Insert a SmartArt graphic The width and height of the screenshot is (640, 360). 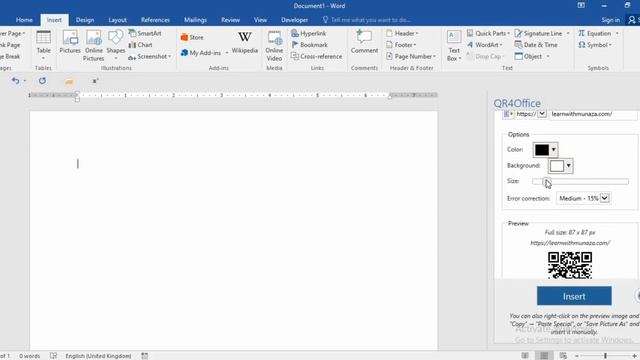145,33
